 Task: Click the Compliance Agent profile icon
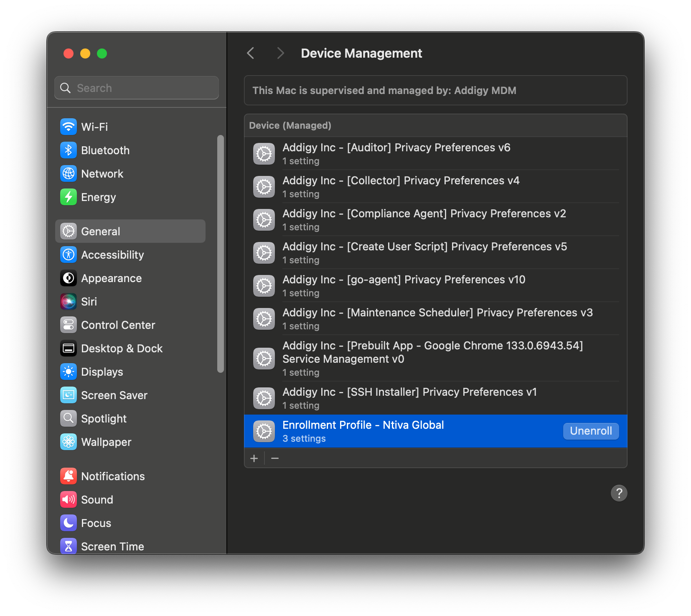point(264,220)
